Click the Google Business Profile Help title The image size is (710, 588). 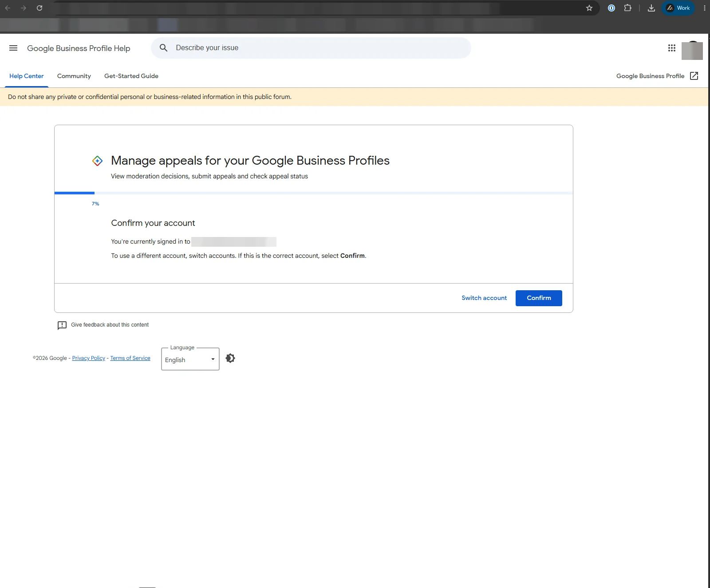[x=79, y=48]
